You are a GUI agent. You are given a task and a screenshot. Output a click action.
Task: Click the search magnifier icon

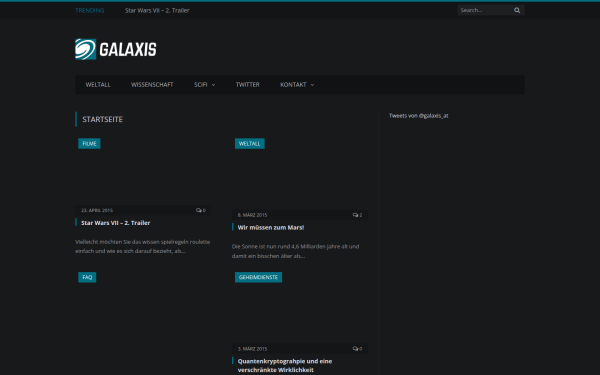517,10
